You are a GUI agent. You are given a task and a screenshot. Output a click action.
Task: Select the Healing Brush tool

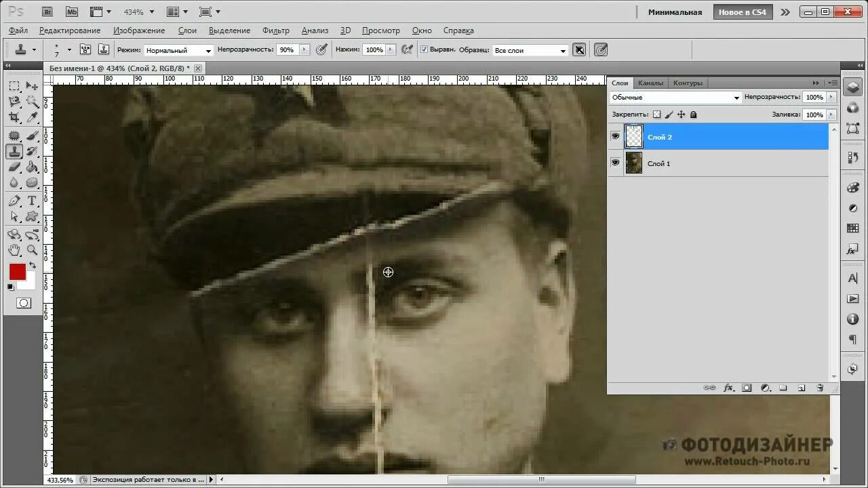(14, 136)
